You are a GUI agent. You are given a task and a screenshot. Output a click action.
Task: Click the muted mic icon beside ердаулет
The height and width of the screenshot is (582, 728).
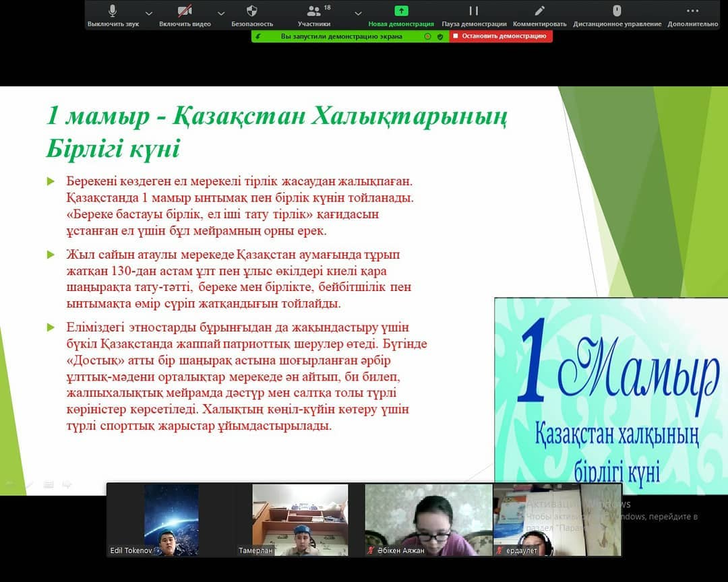499,550
